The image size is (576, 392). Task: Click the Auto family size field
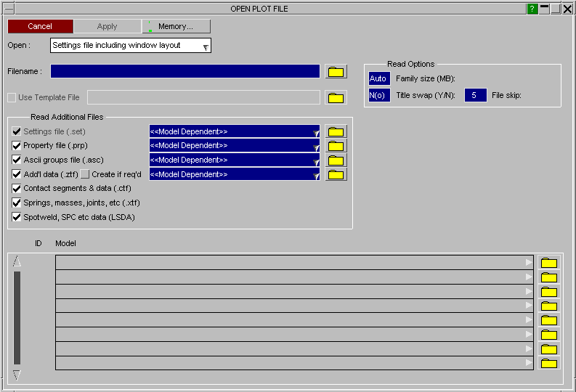(378, 78)
